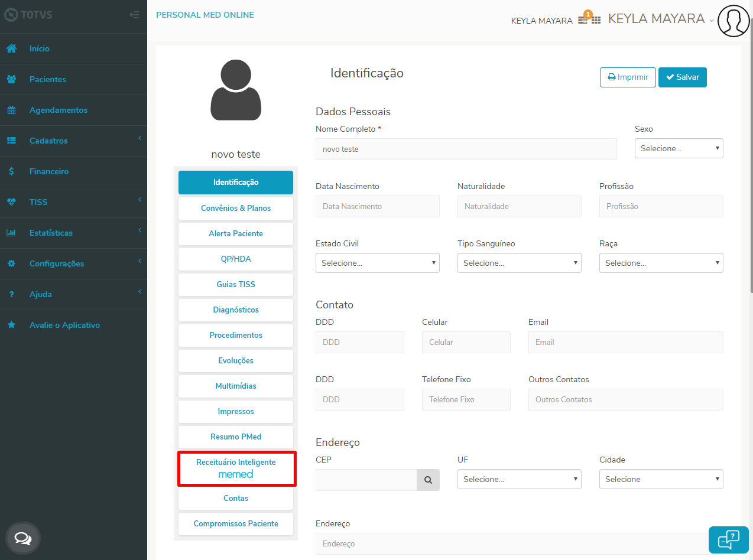Click the Início home icon
The image size is (753, 560).
click(x=11, y=48)
